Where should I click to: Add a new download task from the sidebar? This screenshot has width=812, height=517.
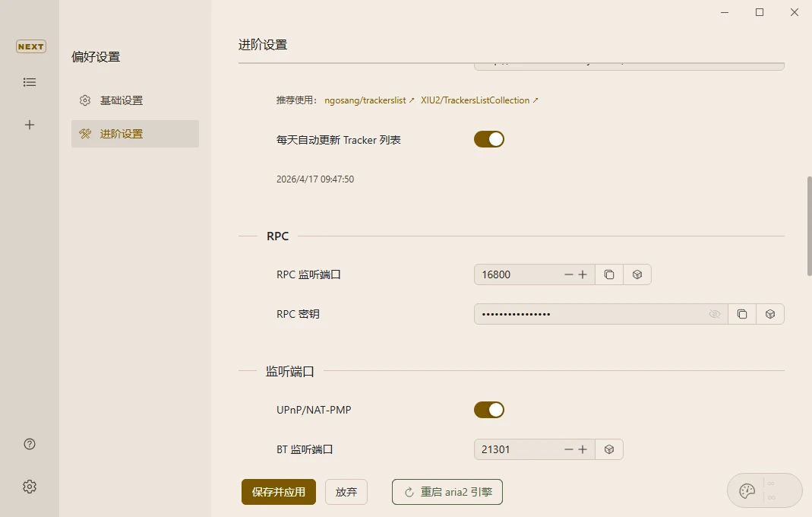[x=30, y=125]
